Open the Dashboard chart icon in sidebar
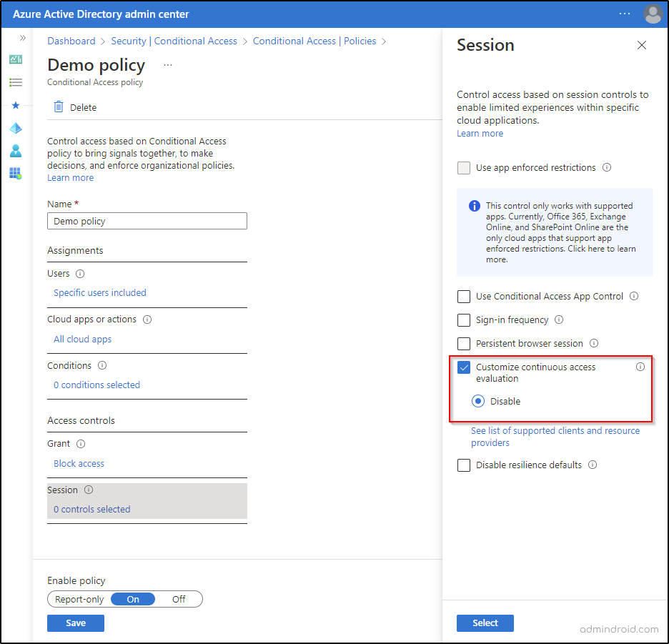This screenshot has width=669, height=644. [16, 59]
